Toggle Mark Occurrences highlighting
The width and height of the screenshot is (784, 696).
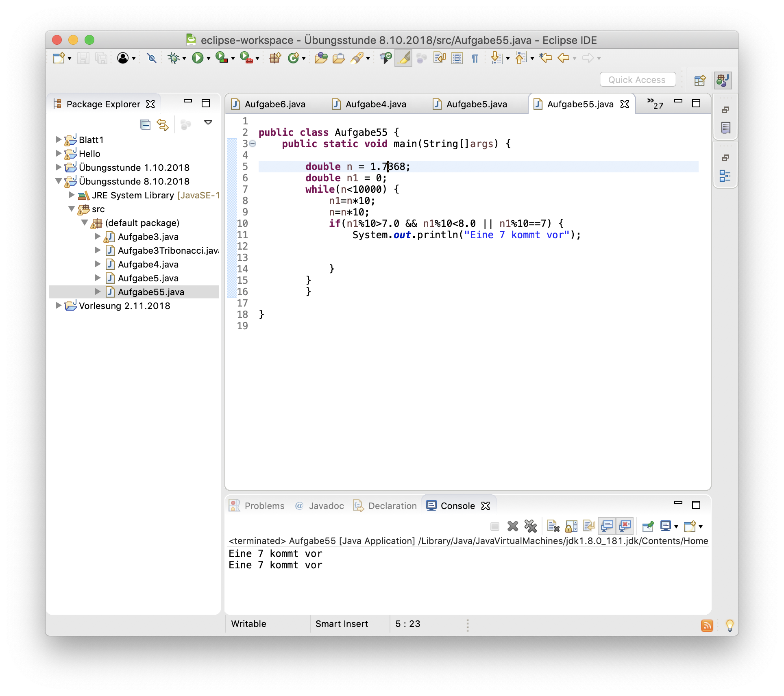(403, 58)
